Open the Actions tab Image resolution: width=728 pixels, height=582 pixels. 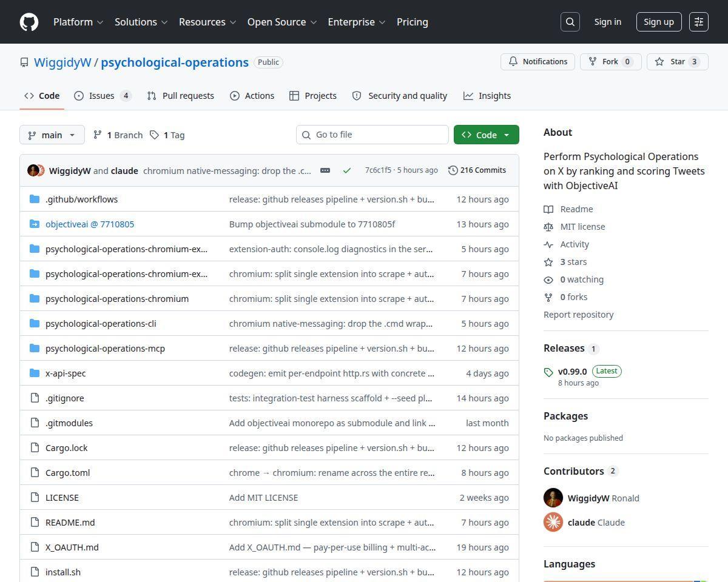[252, 96]
